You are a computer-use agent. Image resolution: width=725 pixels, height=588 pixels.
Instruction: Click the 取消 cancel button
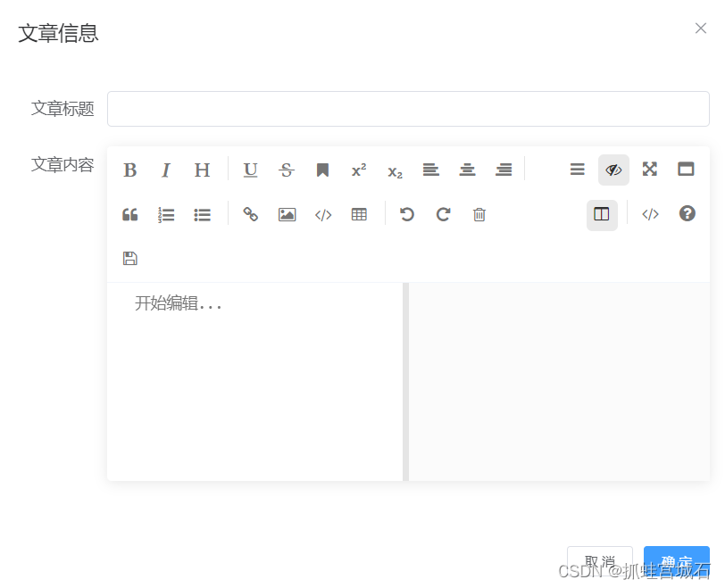coord(599,561)
